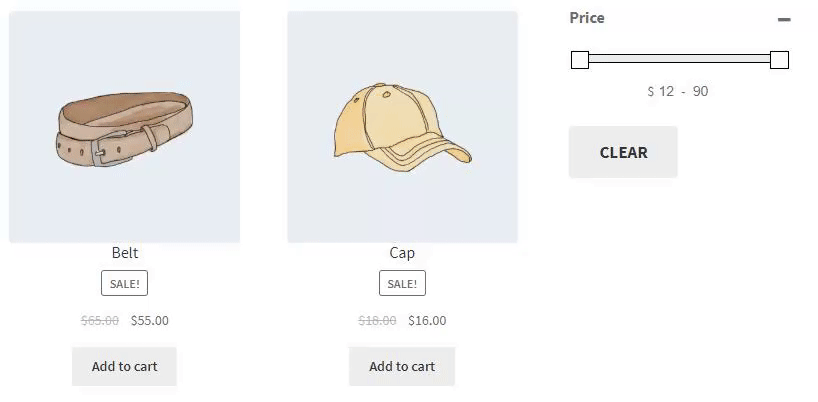This screenshot has width=818, height=402.
Task: Collapse the Price filter with minus icon
Action: coord(784,20)
